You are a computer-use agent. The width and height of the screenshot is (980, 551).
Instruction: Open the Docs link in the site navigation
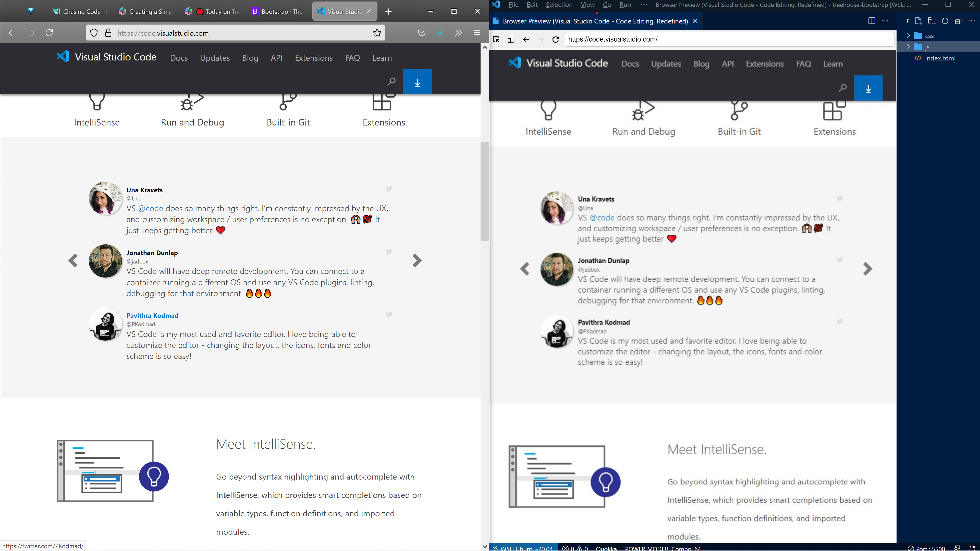(179, 58)
